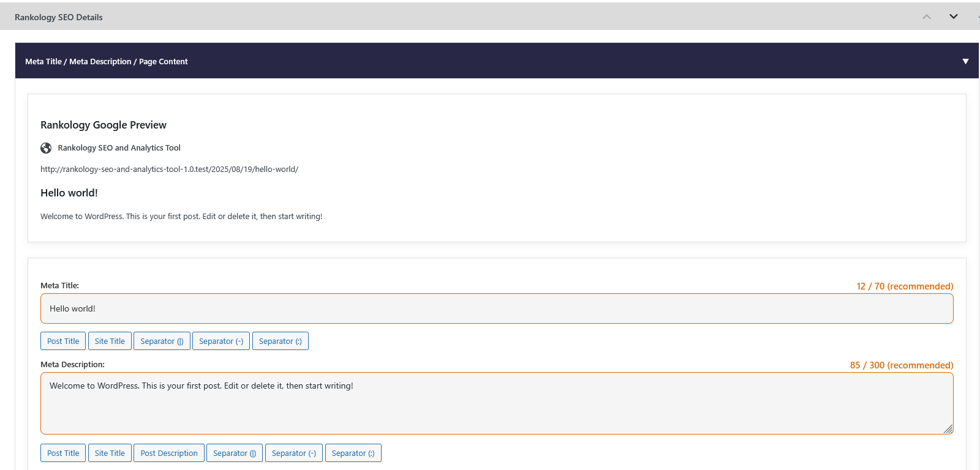Image resolution: width=980 pixels, height=470 pixels.
Task: Click the globe icon in Google Preview
Action: 46,148
